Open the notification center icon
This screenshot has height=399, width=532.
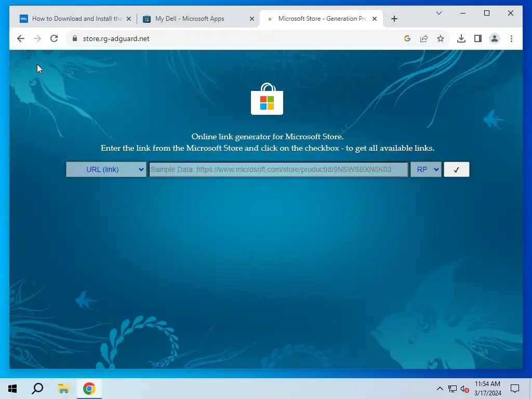click(x=515, y=389)
